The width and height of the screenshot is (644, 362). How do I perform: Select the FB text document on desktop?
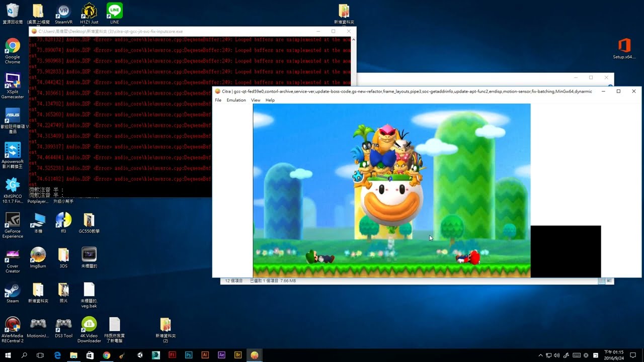(x=115, y=330)
